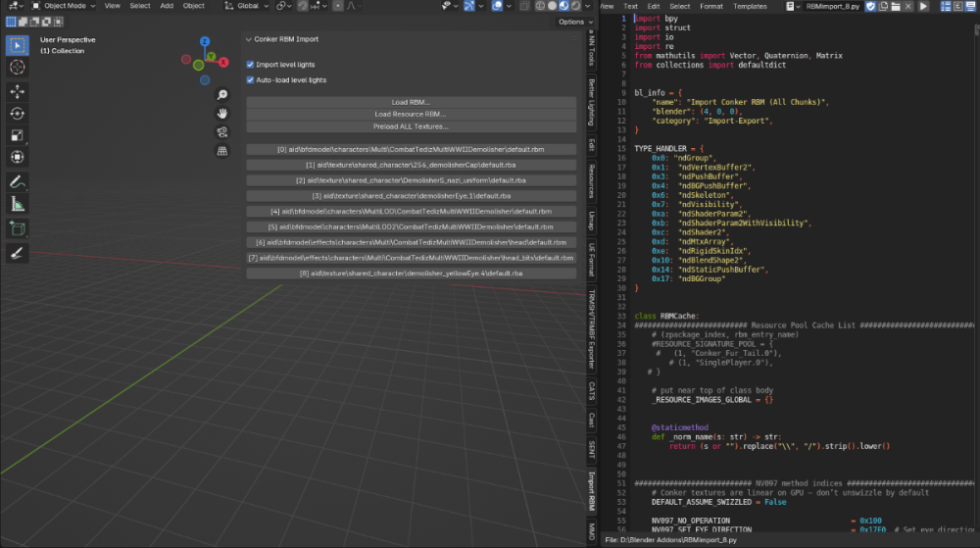The height and width of the screenshot is (548, 980).
Task: Select the Scale tool
Action: (x=17, y=135)
